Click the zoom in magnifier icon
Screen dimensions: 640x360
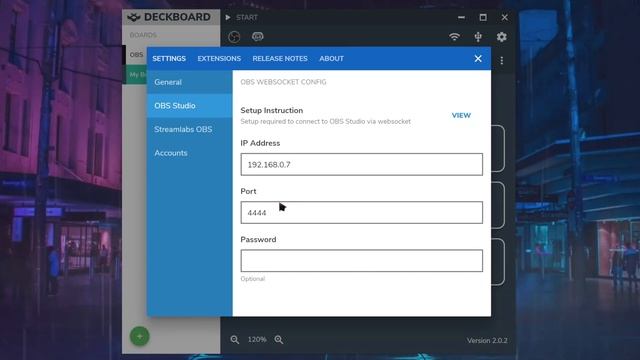click(279, 340)
